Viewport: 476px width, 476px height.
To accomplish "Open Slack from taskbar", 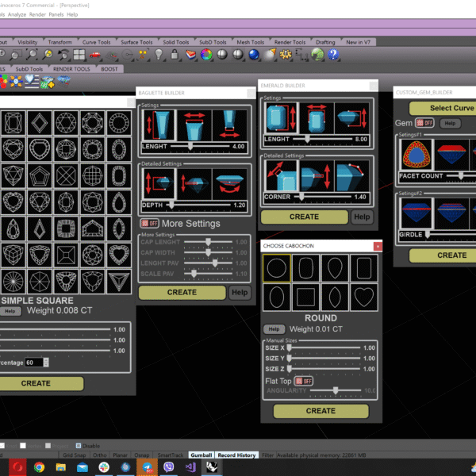I will (x=104, y=467).
